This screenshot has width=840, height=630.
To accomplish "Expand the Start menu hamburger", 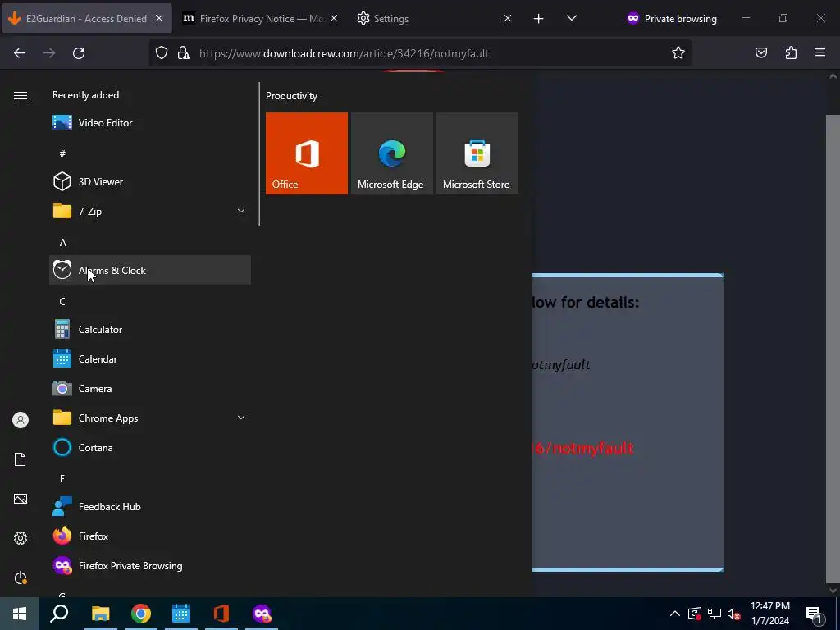I will tap(21, 95).
